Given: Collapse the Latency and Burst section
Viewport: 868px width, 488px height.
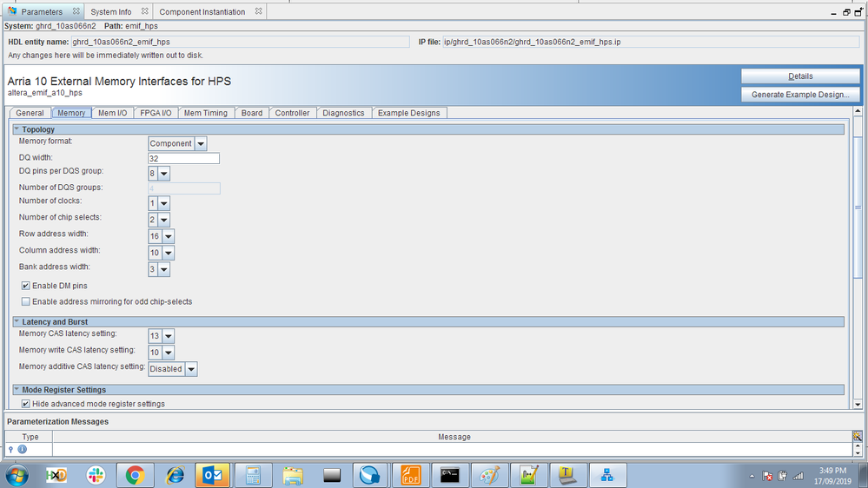Looking at the screenshot, I should click(x=17, y=321).
